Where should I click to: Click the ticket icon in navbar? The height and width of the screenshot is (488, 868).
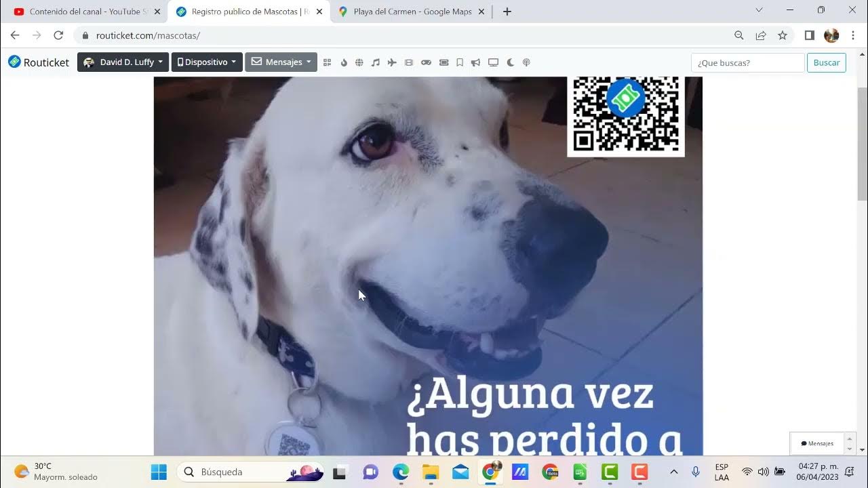tap(443, 62)
